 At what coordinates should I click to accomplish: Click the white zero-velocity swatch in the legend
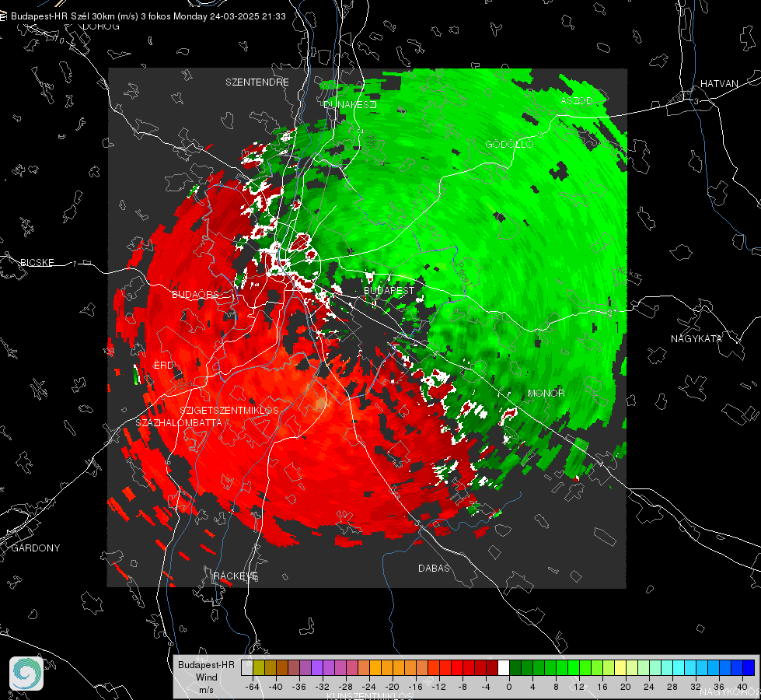click(504, 668)
